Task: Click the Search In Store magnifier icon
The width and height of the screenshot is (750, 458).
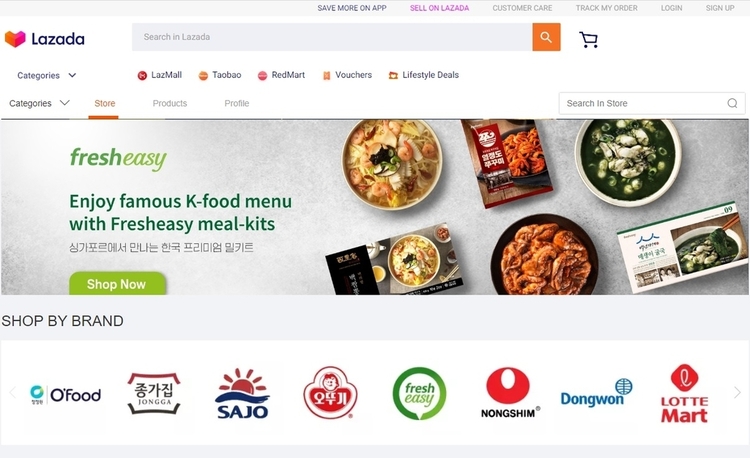Action: coord(732,103)
